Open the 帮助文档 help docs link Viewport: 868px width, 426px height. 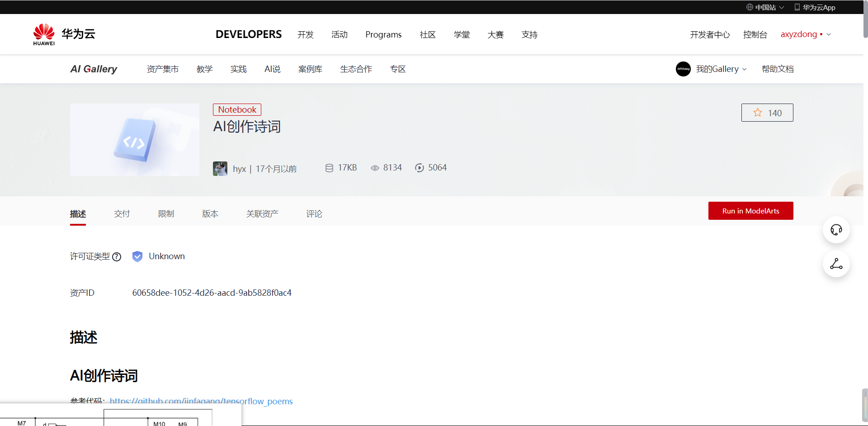pyautogui.click(x=778, y=69)
